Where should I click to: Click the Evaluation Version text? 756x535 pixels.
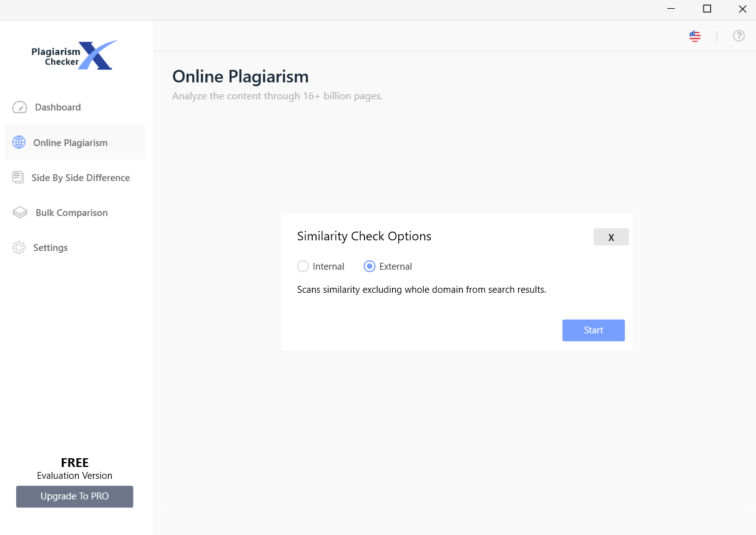pos(75,476)
